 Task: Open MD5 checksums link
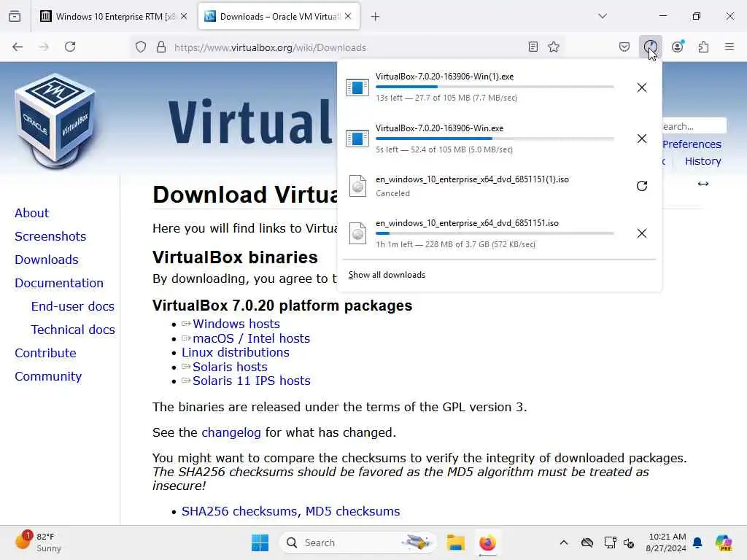352,511
